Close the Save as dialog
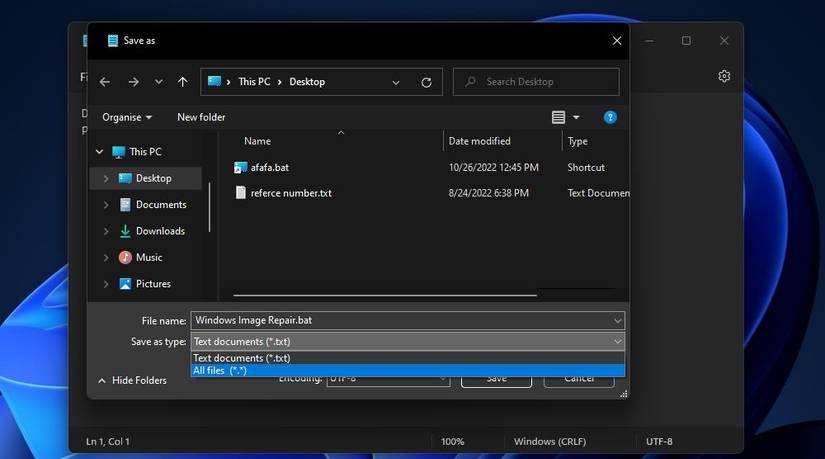Viewport: 825px width, 459px height. tap(617, 41)
